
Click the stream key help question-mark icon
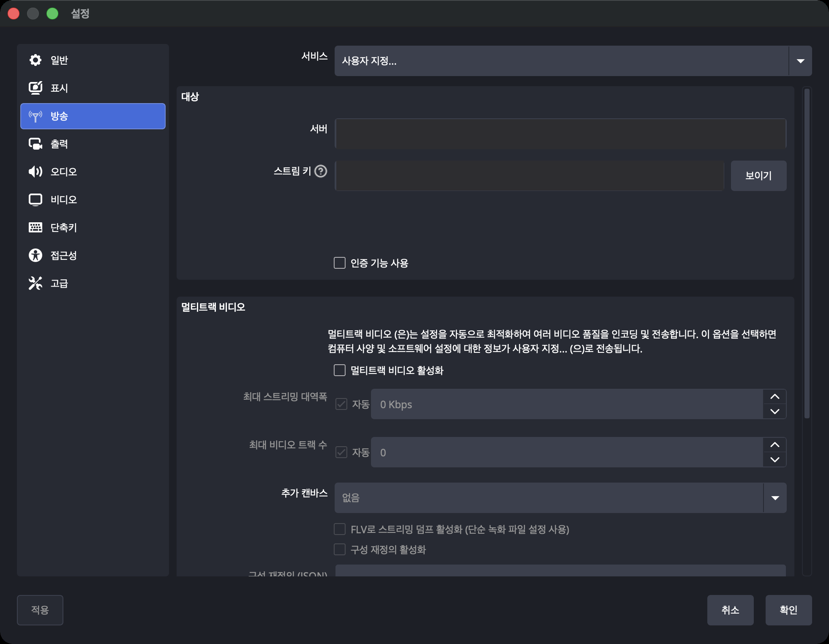coord(321,171)
